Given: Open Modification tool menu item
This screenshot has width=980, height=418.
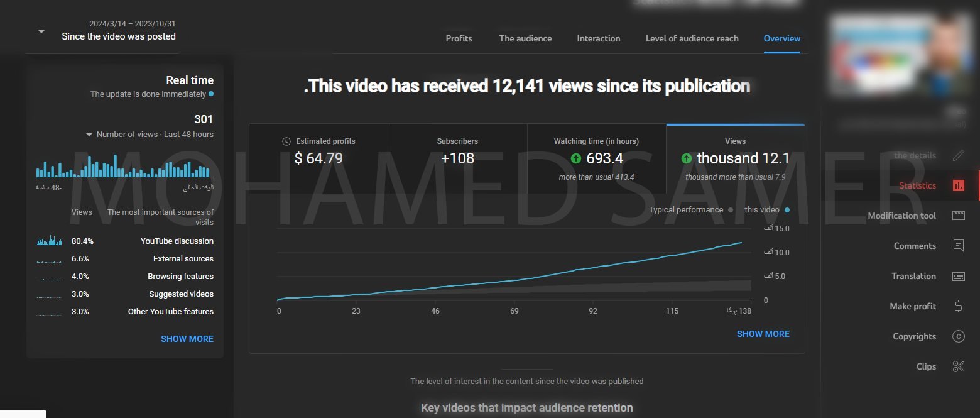Looking at the screenshot, I should (x=901, y=216).
